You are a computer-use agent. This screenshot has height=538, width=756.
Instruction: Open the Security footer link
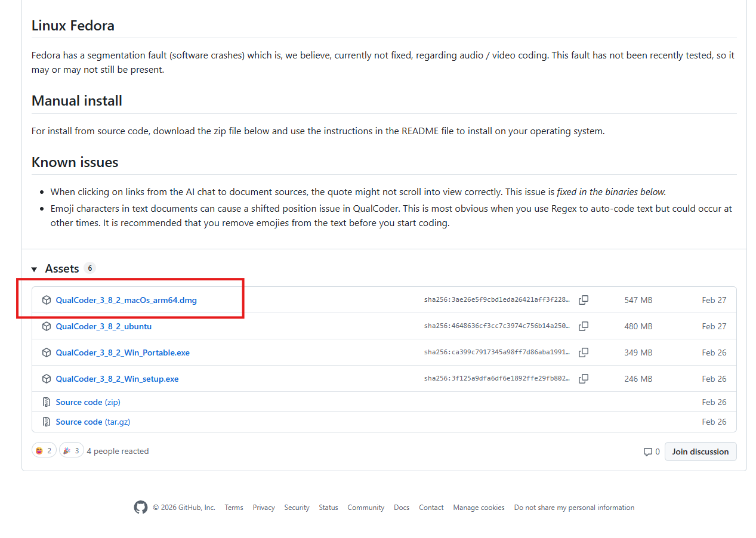297,508
